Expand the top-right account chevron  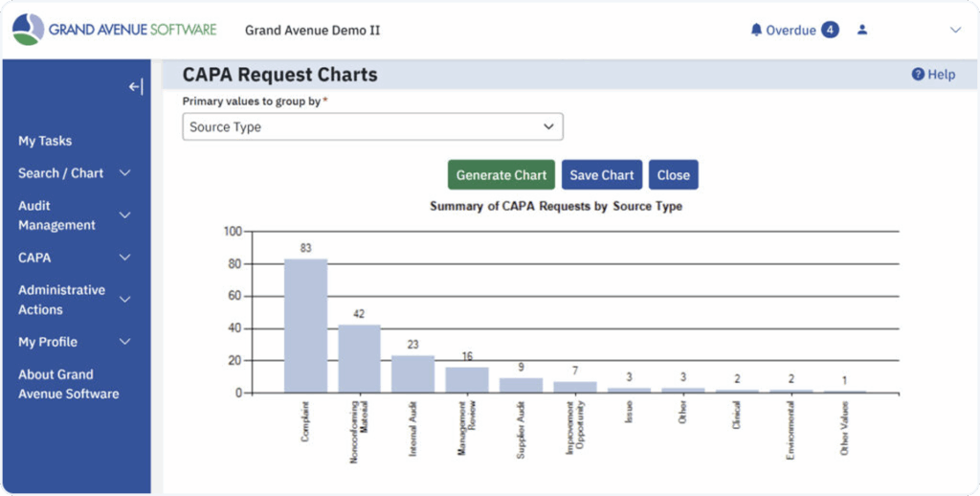pos(954,30)
